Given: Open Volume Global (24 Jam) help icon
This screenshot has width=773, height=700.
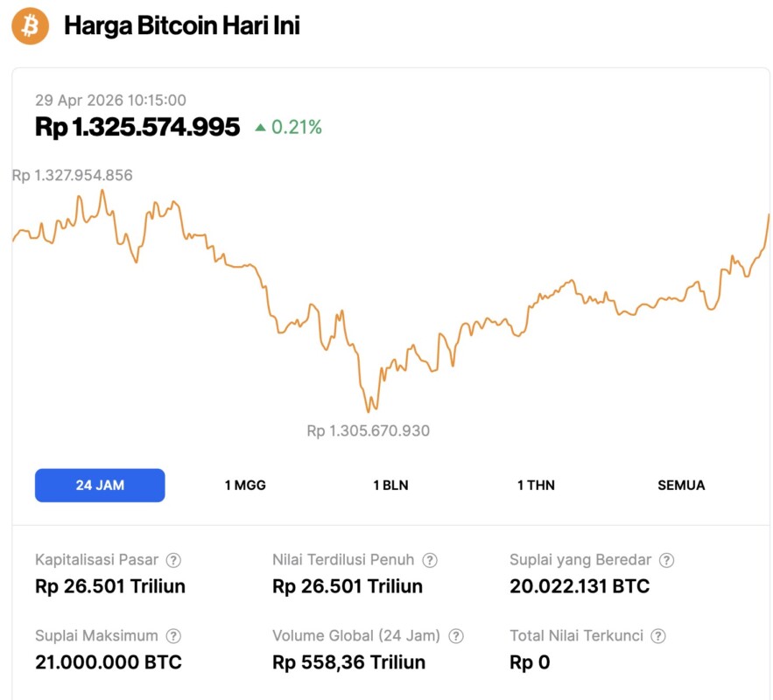Looking at the screenshot, I should [x=456, y=636].
